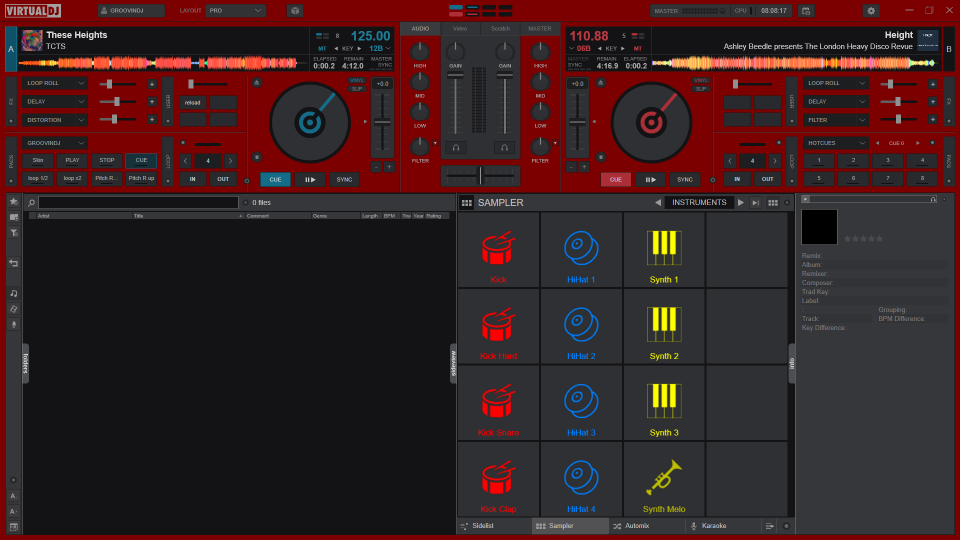The height and width of the screenshot is (540, 960).
Task: Click the deck A pitch fader
Action: coord(382,122)
